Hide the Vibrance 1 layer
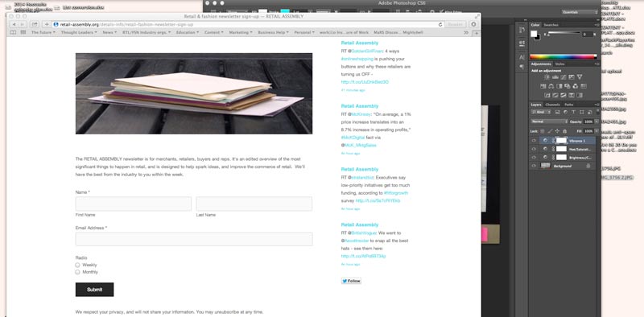 [534, 141]
